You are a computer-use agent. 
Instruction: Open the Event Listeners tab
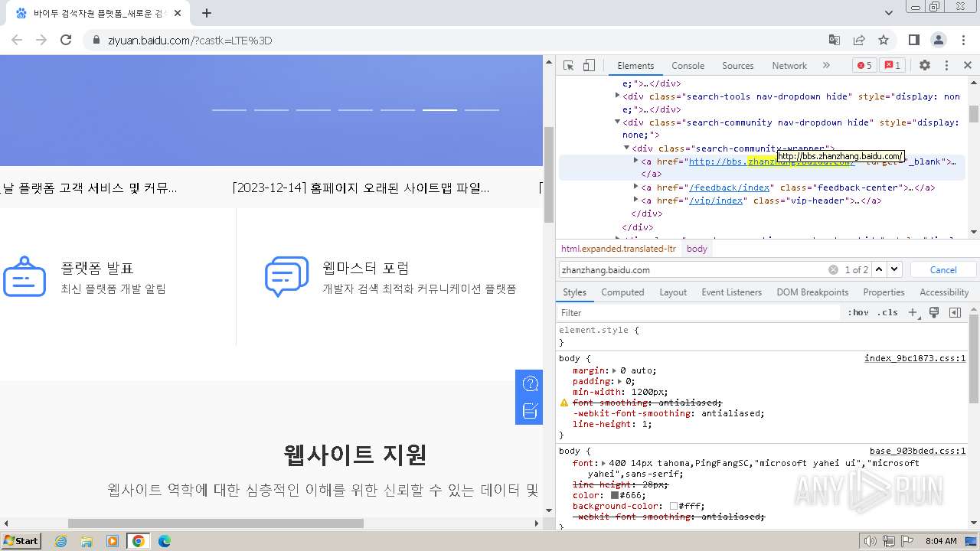(x=731, y=292)
